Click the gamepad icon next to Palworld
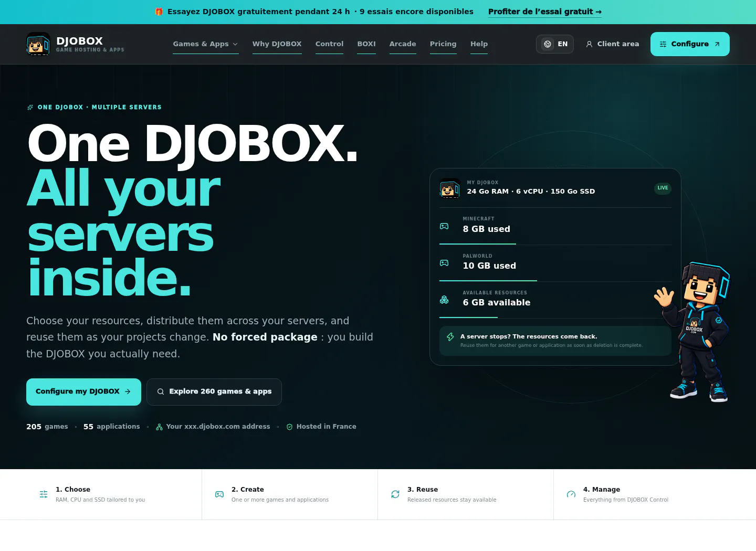 tap(444, 263)
